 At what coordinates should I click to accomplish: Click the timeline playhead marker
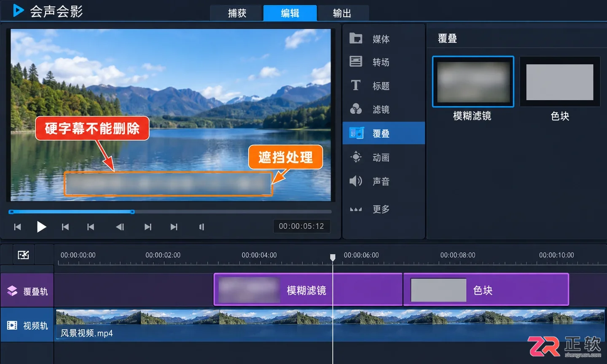(333, 257)
